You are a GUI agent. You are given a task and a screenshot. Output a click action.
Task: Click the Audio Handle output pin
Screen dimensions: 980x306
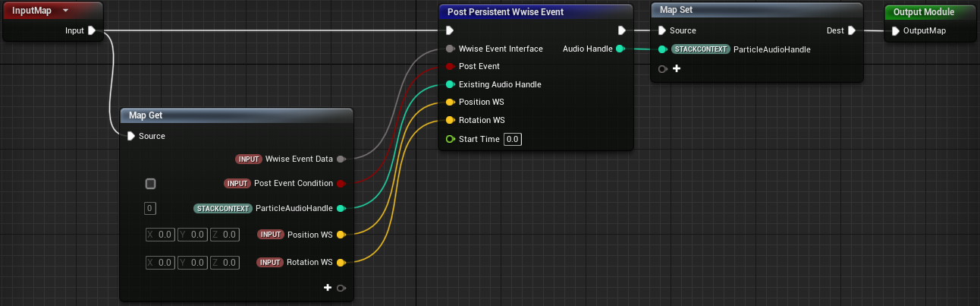coord(620,49)
